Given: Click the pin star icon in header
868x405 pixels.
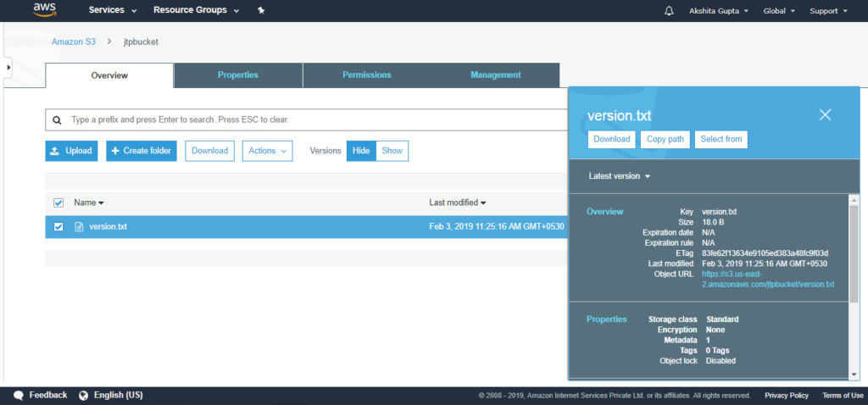Looking at the screenshot, I should point(261,10).
